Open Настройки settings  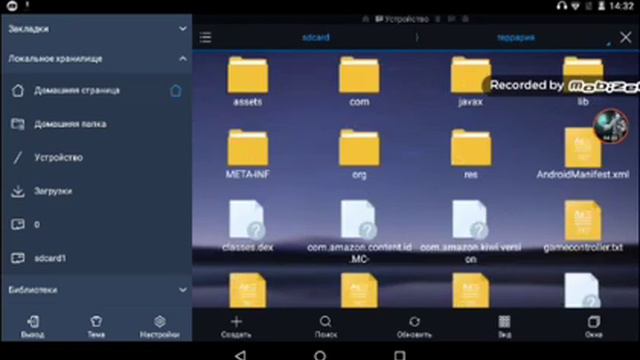click(160, 327)
